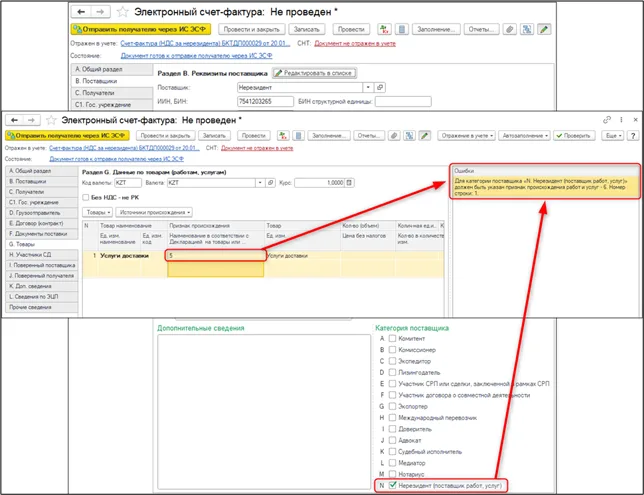Open section D. Грузоотправитель
This screenshot has height=495, width=644.
[x=41, y=213]
